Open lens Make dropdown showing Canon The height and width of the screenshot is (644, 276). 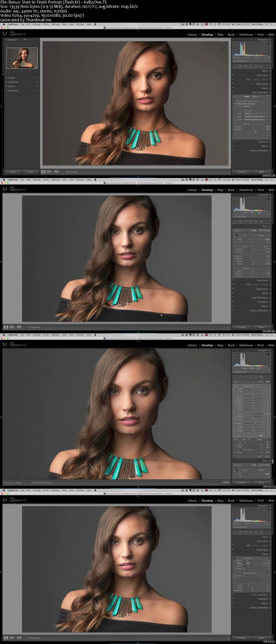coord(256,114)
